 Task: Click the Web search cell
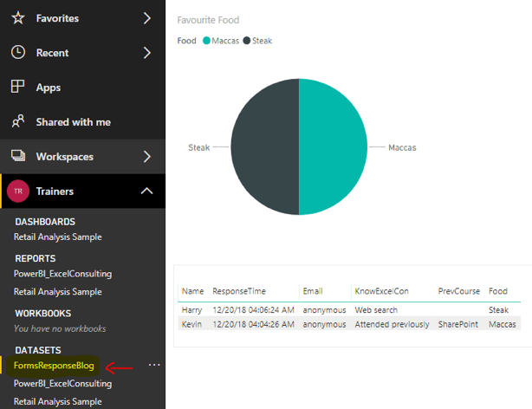tap(376, 310)
